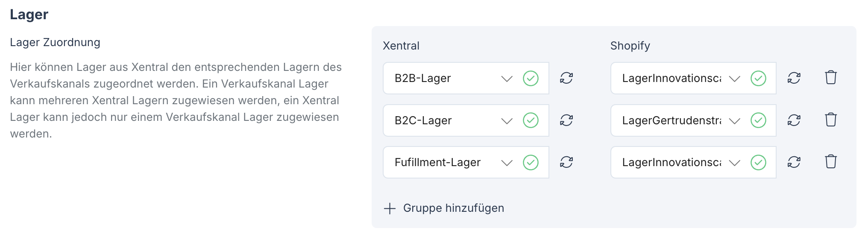Open the B2C-Lager Xentral dropdown
868x240 pixels.
pyautogui.click(x=507, y=121)
